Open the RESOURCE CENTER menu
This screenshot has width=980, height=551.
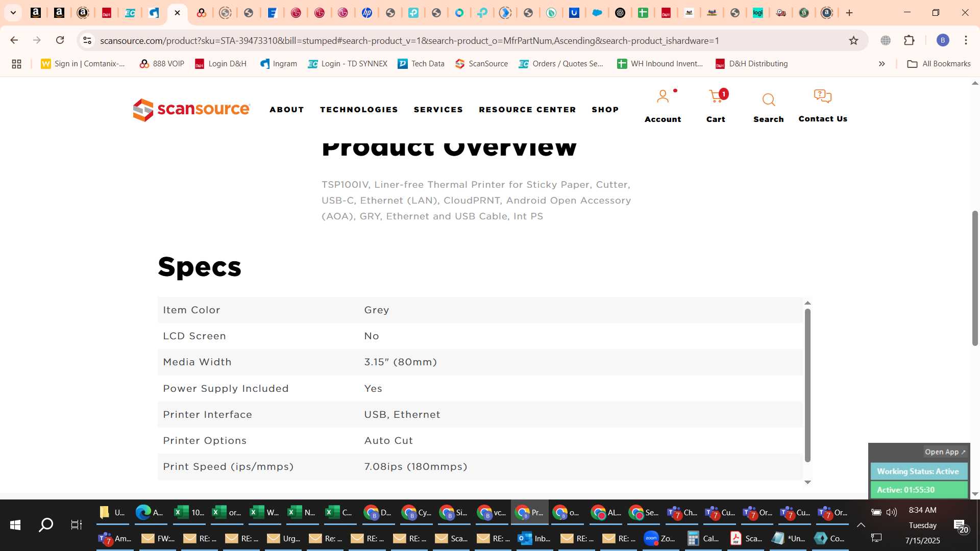(x=527, y=110)
